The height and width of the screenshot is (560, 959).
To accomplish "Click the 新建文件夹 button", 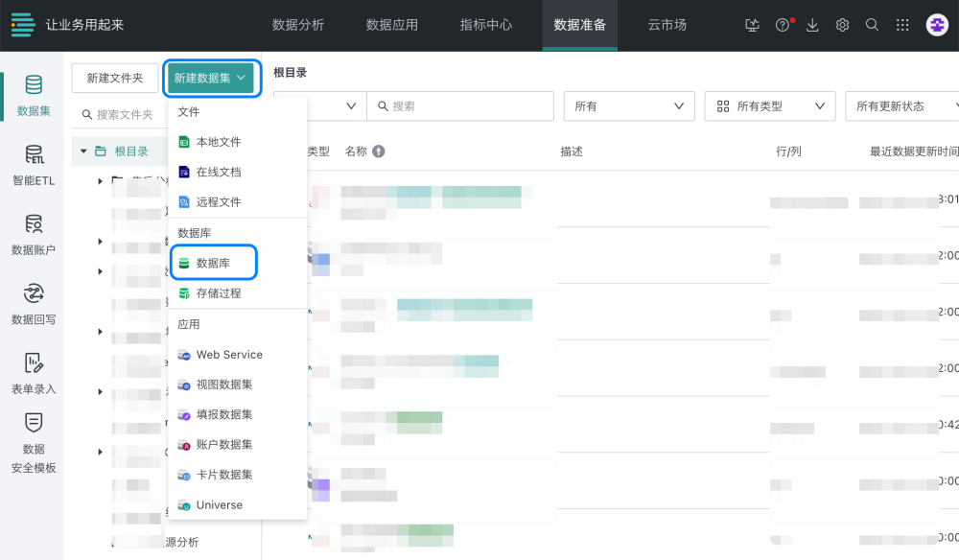I will click(x=115, y=78).
